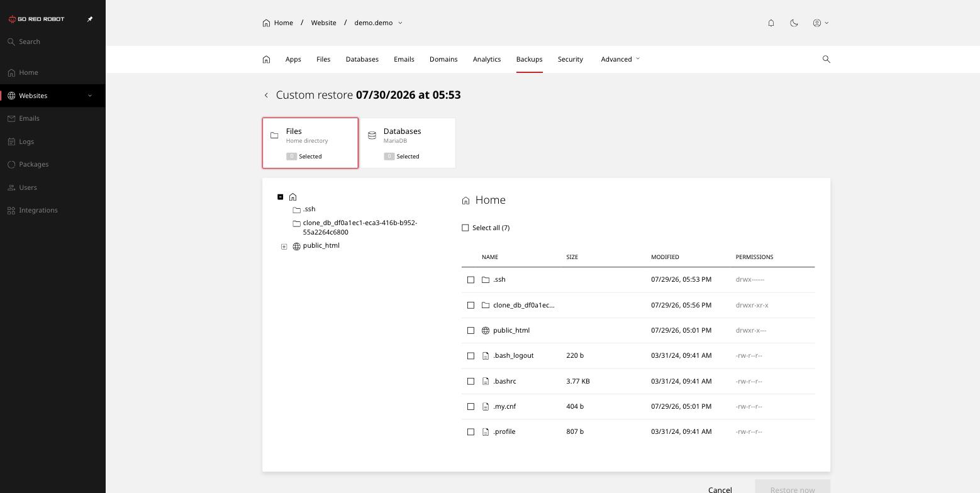Switch to the Files tab

coord(323,59)
